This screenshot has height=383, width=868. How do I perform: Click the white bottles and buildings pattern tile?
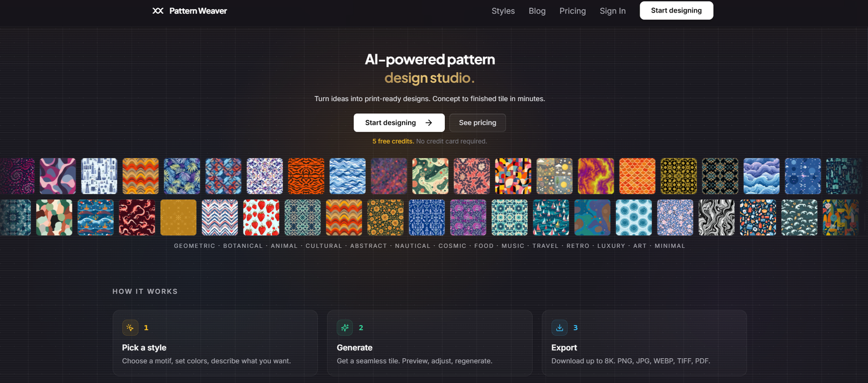[x=99, y=176]
